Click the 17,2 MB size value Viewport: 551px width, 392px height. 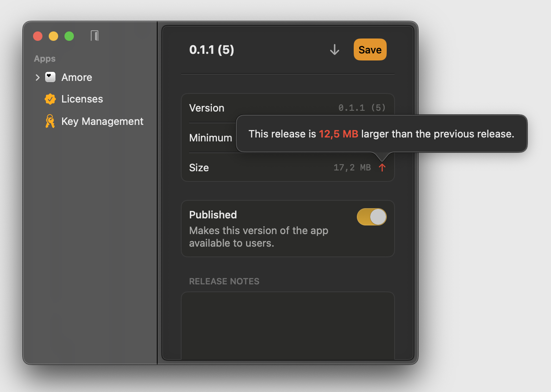click(352, 168)
